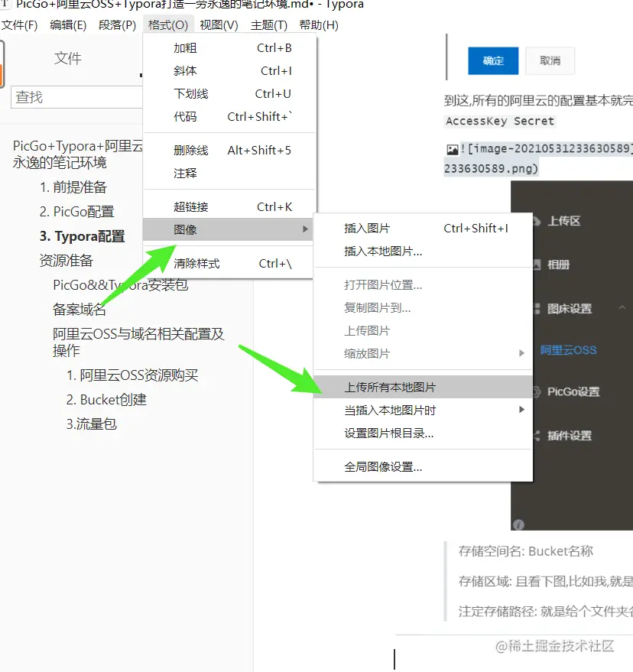Open outline item 1. 阿里云OSS资源购买

click(x=132, y=375)
